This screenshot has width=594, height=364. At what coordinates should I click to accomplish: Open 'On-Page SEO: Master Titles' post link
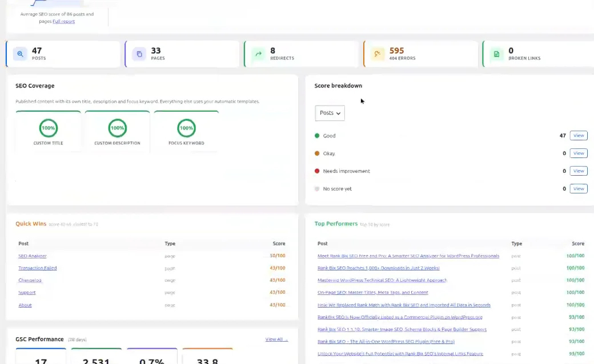pos(373,293)
